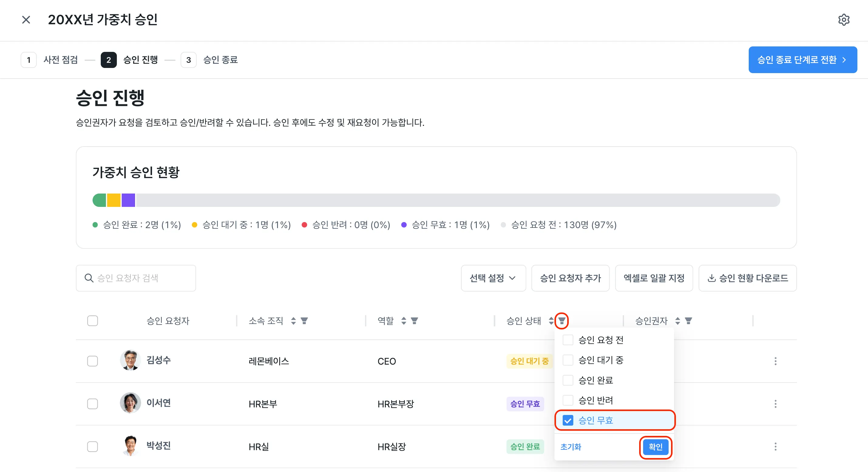Click the purple 승인 무효 progress segment
The image size is (868, 472).
pos(128,200)
